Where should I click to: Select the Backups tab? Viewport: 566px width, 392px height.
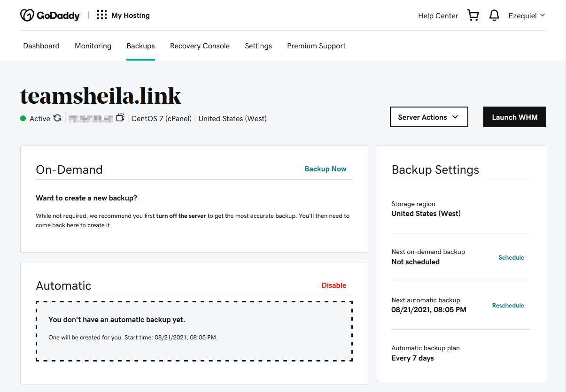coord(141,46)
